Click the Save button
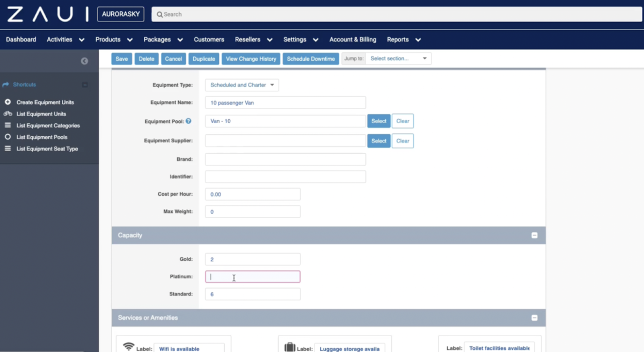 122,59
